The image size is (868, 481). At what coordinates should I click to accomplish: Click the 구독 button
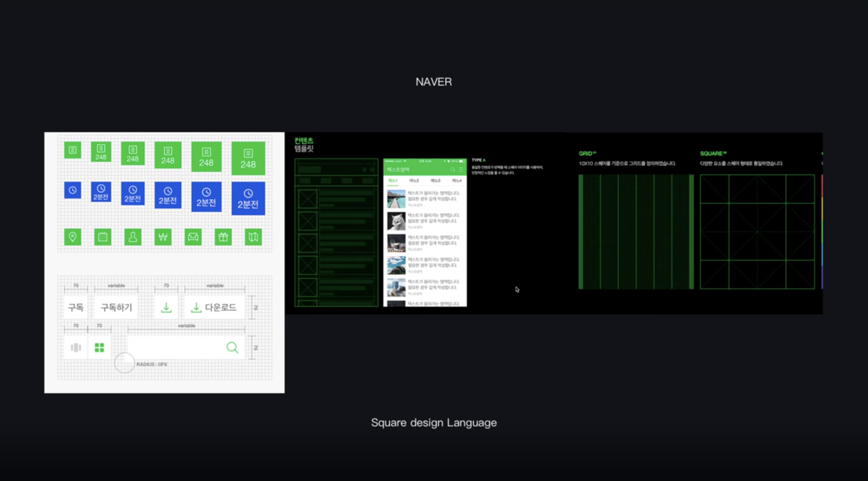[x=76, y=308]
